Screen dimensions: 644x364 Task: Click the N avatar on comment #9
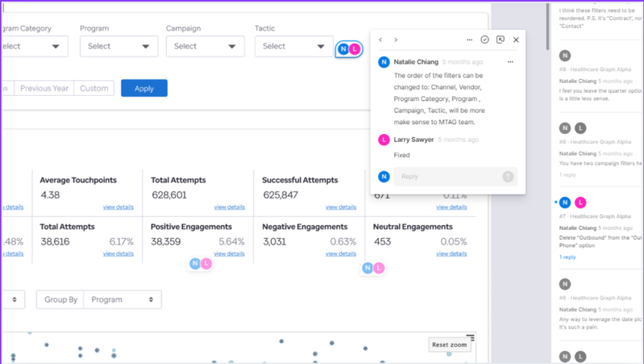(x=565, y=56)
